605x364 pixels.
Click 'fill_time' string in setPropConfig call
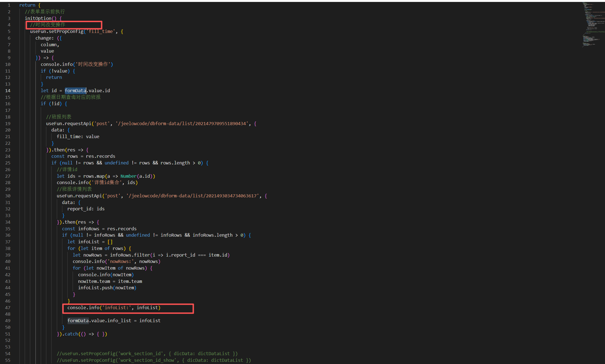[101, 31]
